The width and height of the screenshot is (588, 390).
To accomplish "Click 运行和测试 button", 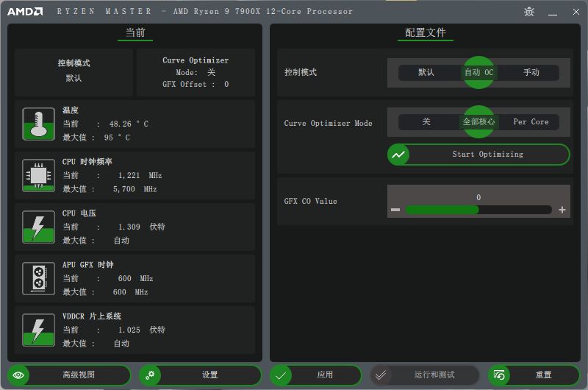I will [x=425, y=375].
